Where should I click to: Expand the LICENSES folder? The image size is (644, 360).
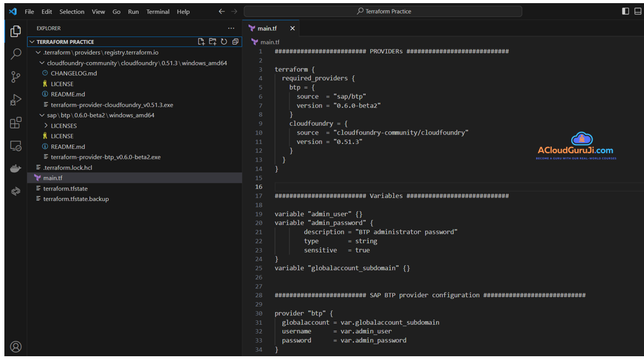(x=63, y=126)
